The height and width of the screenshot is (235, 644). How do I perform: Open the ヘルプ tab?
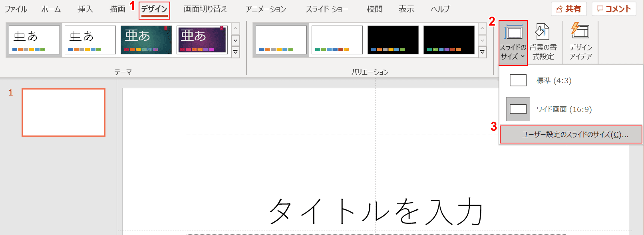[x=440, y=9]
